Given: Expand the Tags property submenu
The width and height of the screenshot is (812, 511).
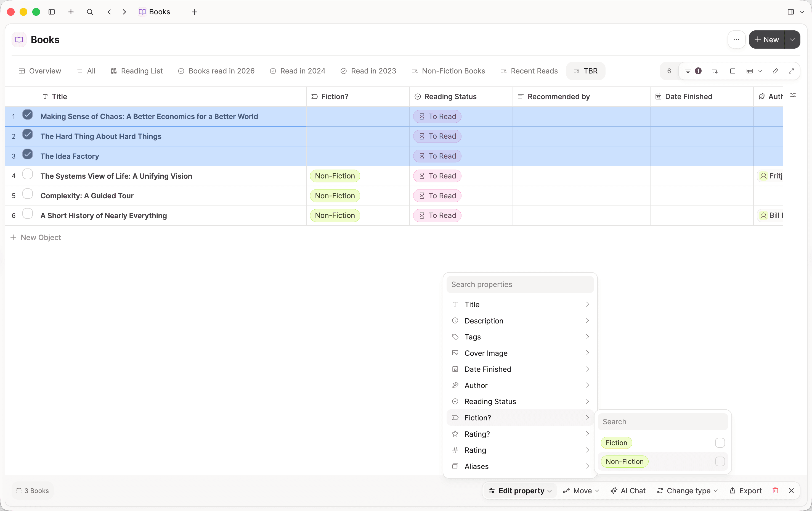Looking at the screenshot, I should [520, 337].
